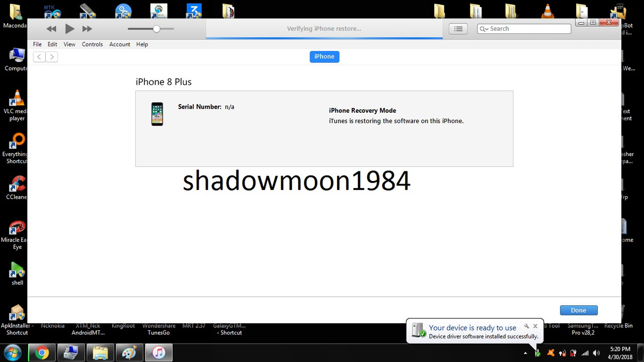644x362 pixels.
Task: Open the CCleaner desktop shortcut
Action: 17,188
